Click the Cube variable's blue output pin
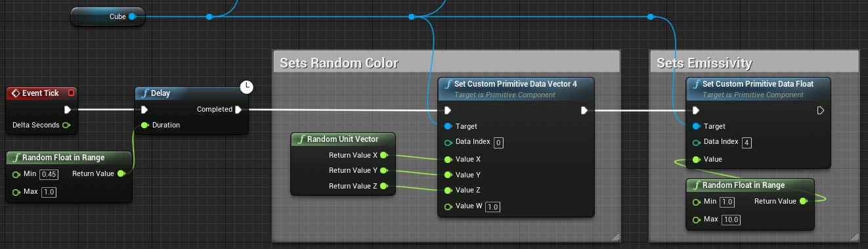Image resolution: width=868 pixels, height=249 pixels. pyautogui.click(x=132, y=16)
